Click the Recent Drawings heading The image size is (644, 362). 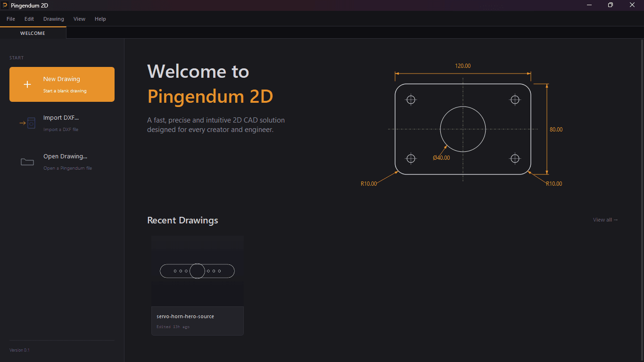182,220
